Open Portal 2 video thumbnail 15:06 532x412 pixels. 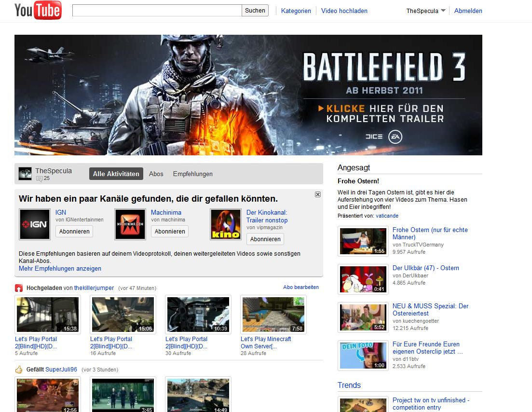[x=123, y=315]
